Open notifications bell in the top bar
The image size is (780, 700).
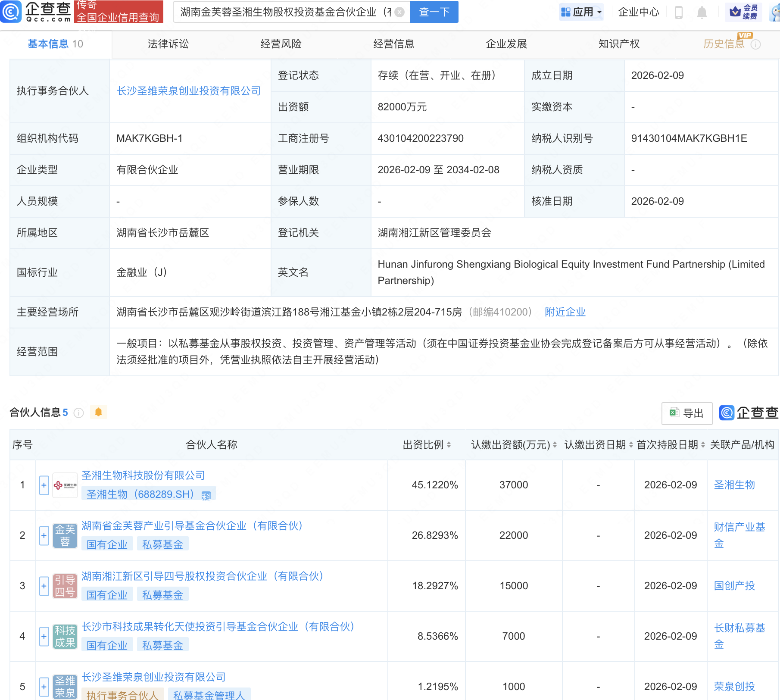[x=702, y=12]
